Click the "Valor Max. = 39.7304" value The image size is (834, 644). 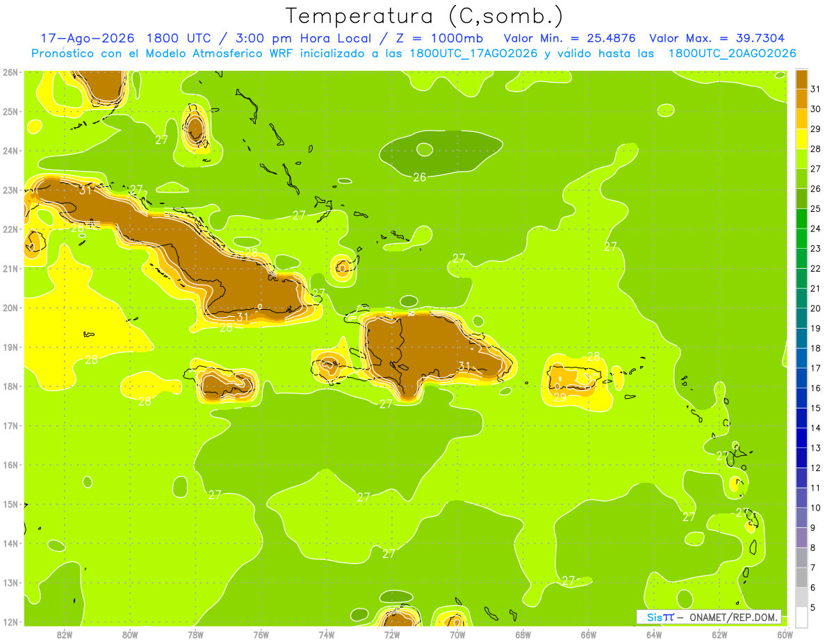pyautogui.click(x=717, y=38)
